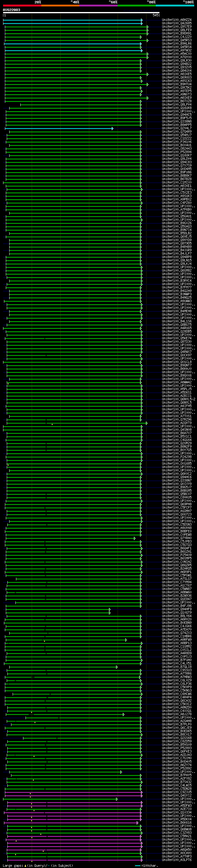Screen dimensions: 197x868
Task: Click the query end position 545 label
Action: 155,15
